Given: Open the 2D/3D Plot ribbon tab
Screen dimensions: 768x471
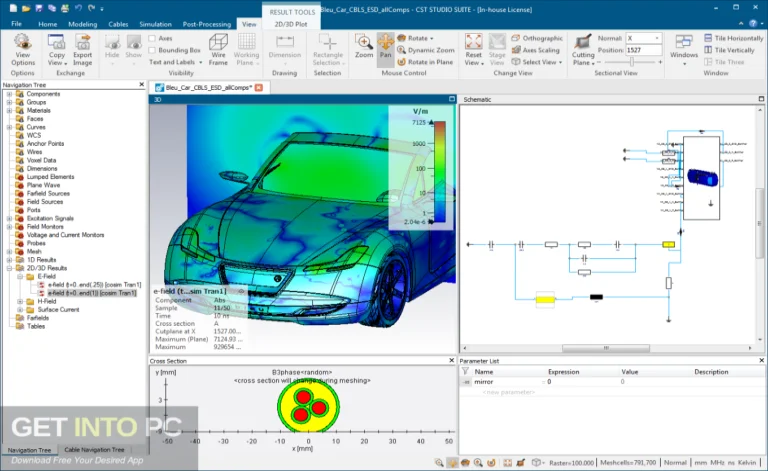Looking at the screenshot, I should (x=291, y=24).
